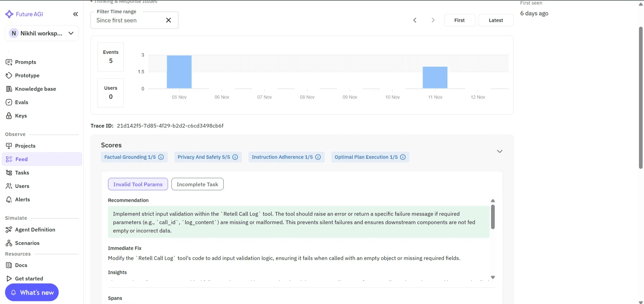Image resolution: width=644 pixels, height=304 pixels.
Task: Click the Future AGI logo icon
Action: coord(9,14)
